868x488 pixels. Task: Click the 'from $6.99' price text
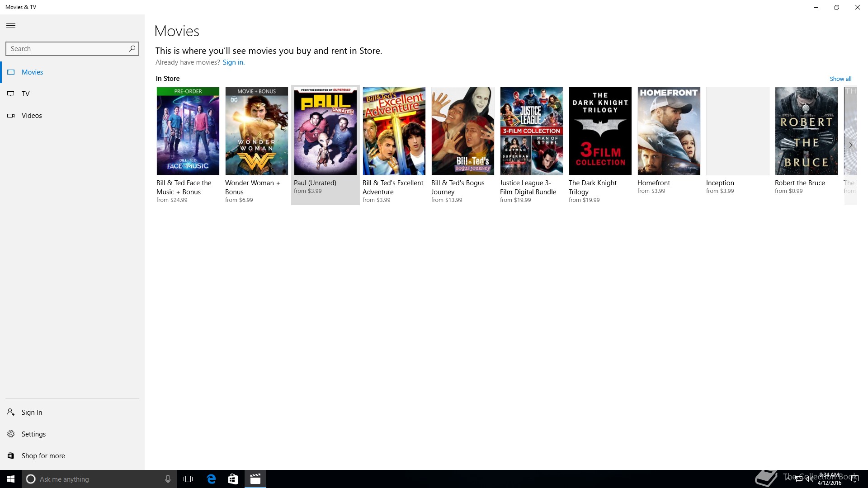239,200
